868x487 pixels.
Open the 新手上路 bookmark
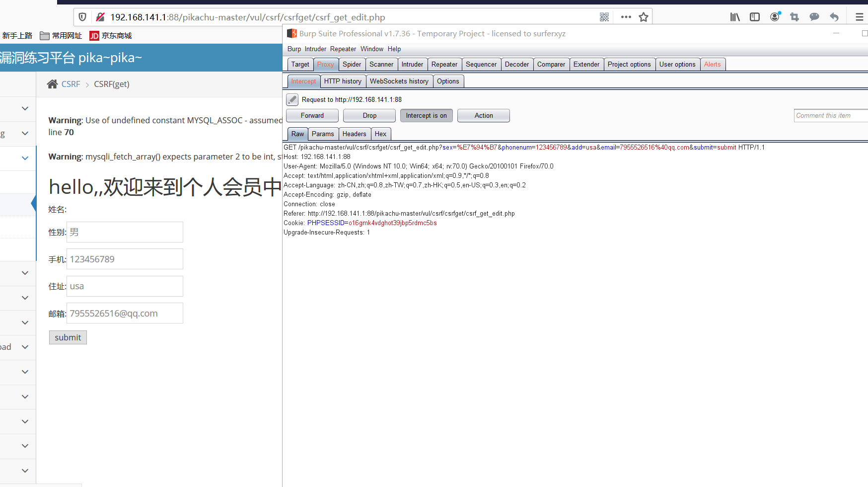17,36
